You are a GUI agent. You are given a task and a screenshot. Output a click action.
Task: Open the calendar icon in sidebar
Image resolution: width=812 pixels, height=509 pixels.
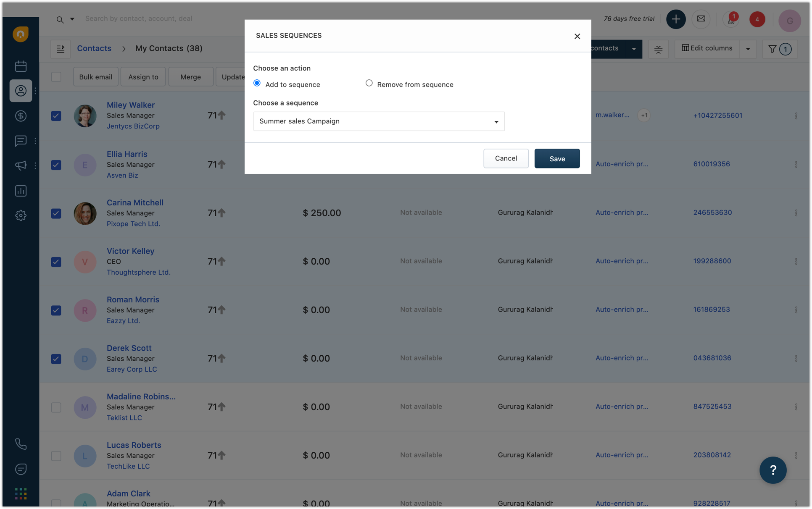(21, 66)
